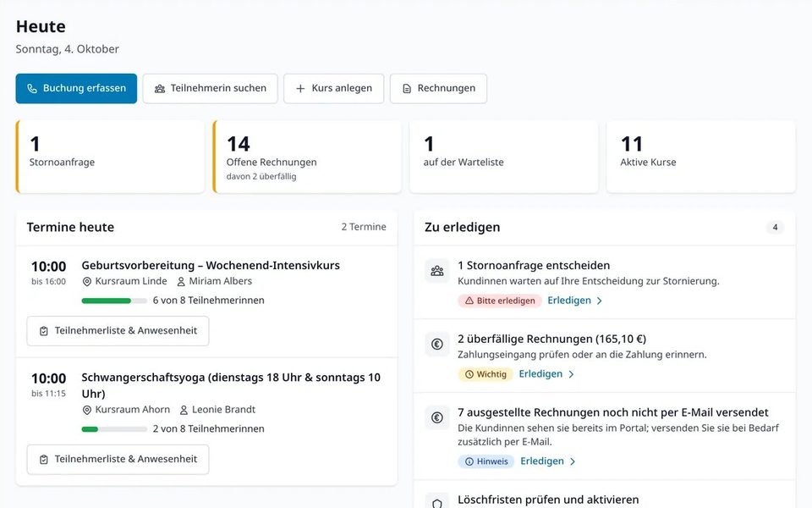Click the 2 von 8 Teilnehmerinnen progress bar
The height and width of the screenshot is (508, 812).
(x=114, y=429)
